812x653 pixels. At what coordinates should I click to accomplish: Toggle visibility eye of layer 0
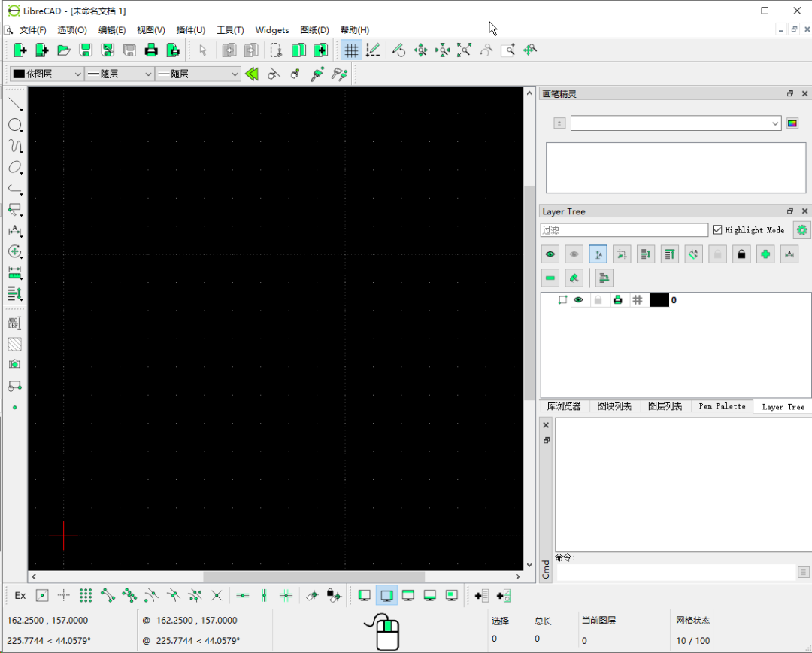coord(578,300)
